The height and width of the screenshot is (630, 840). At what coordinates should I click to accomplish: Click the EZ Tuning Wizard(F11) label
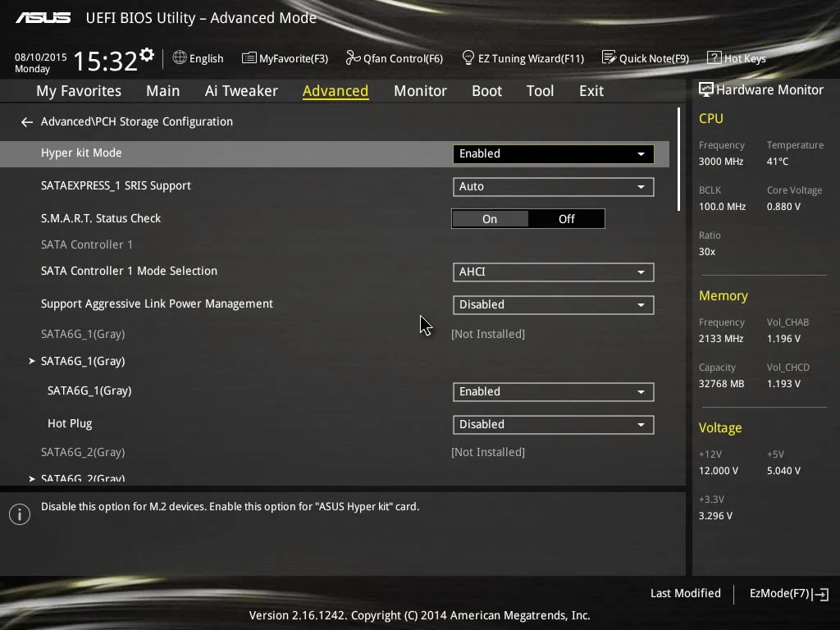point(531,58)
